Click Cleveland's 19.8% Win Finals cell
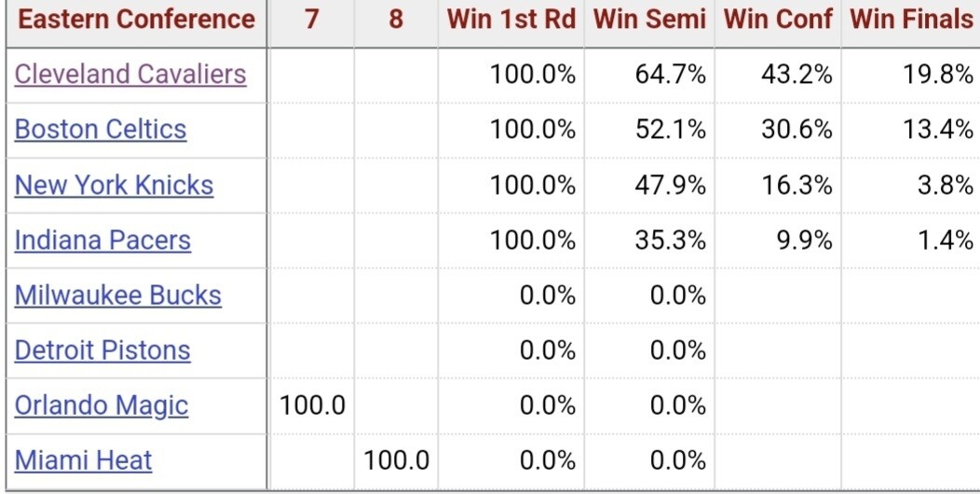The height and width of the screenshot is (494, 980). pos(937,75)
